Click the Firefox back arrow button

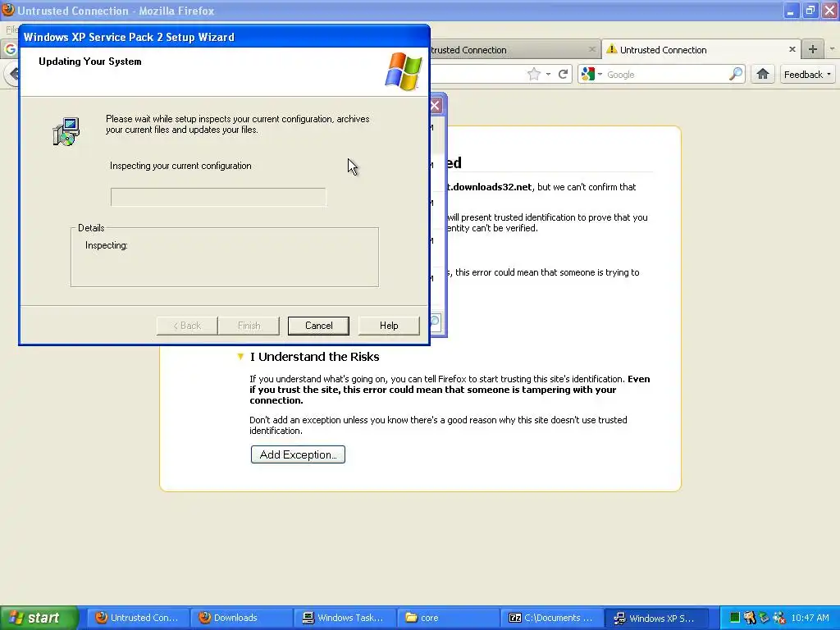tap(11, 74)
